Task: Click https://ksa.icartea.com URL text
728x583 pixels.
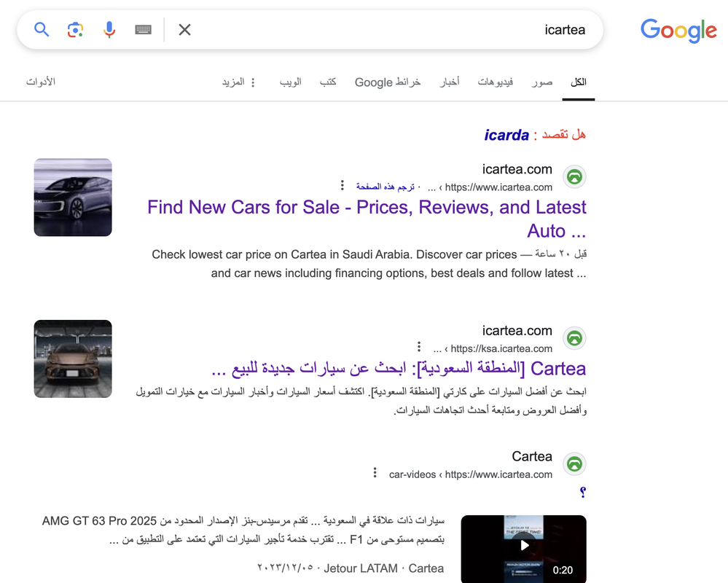Action: 501,348
